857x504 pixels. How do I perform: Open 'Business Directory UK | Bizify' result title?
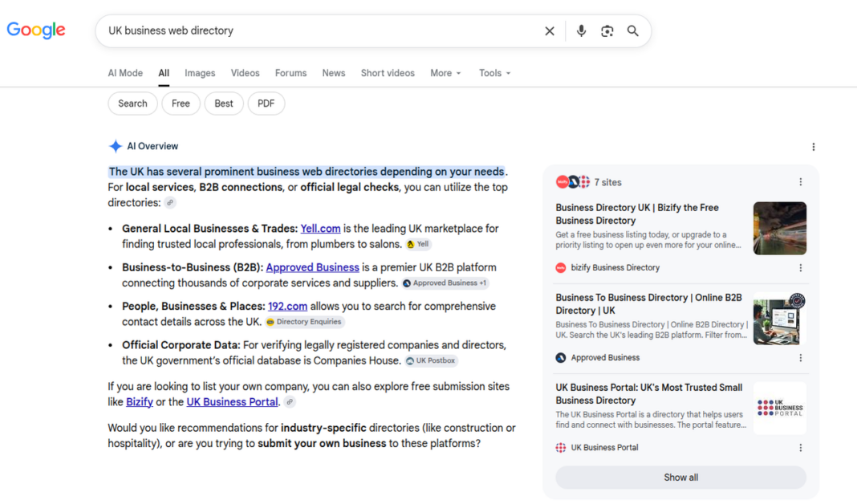click(x=637, y=214)
